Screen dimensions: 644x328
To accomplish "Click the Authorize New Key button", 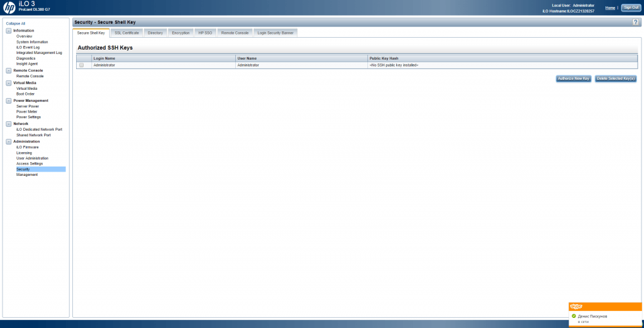I will coord(574,79).
